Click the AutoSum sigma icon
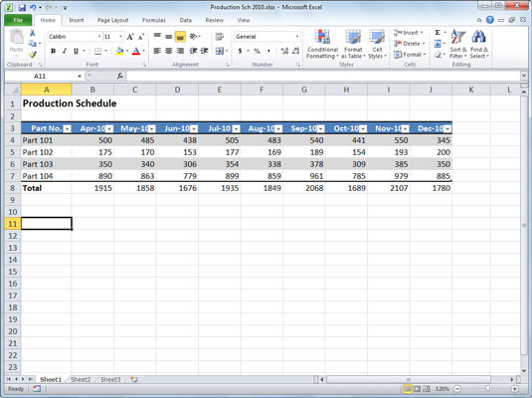This screenshot has width=532, height=398. 438,33
